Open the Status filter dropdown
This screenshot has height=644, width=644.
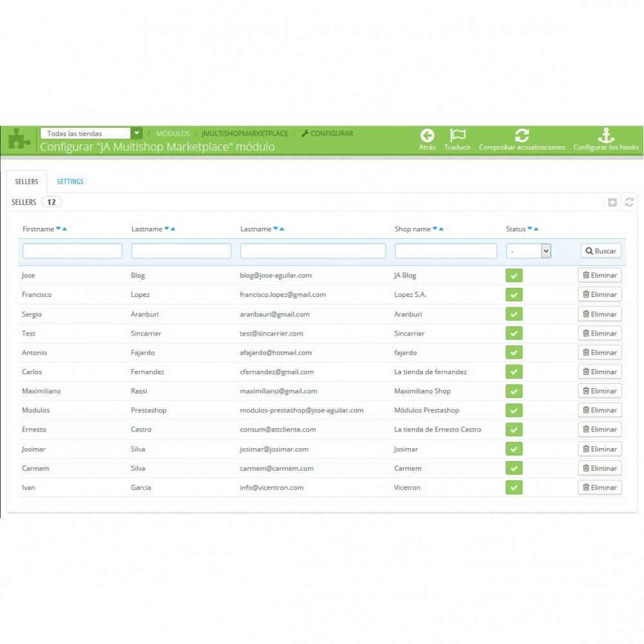(x=528, y=250)
